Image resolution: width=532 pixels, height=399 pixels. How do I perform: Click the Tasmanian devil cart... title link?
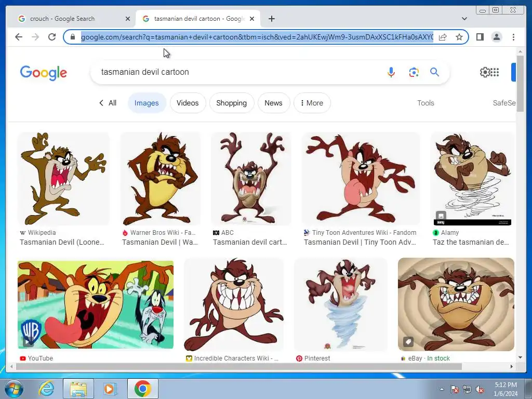[x=250, y=242]
